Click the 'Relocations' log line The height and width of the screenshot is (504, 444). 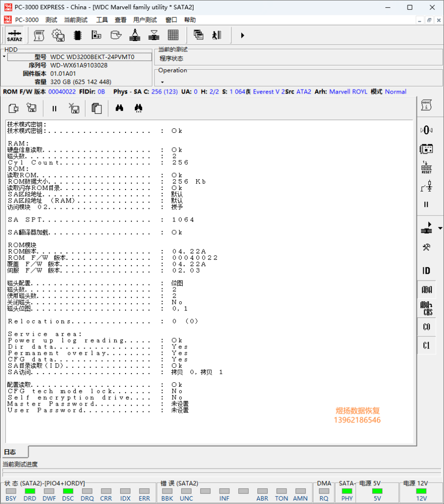click(103, 321)
